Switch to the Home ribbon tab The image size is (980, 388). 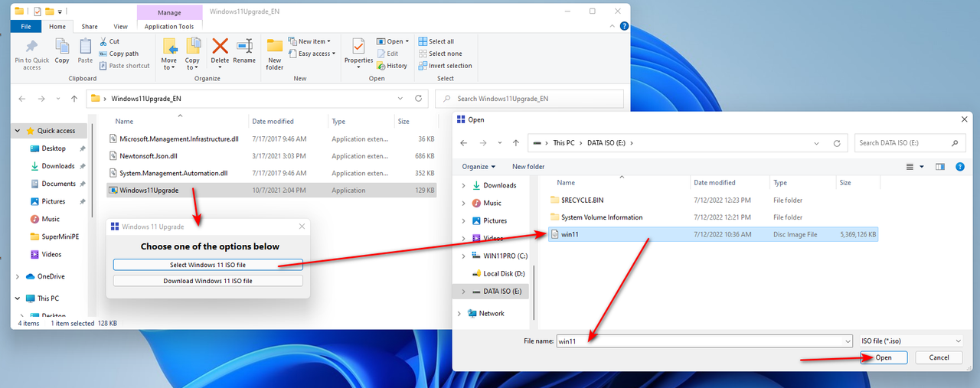tap(57, 26)
